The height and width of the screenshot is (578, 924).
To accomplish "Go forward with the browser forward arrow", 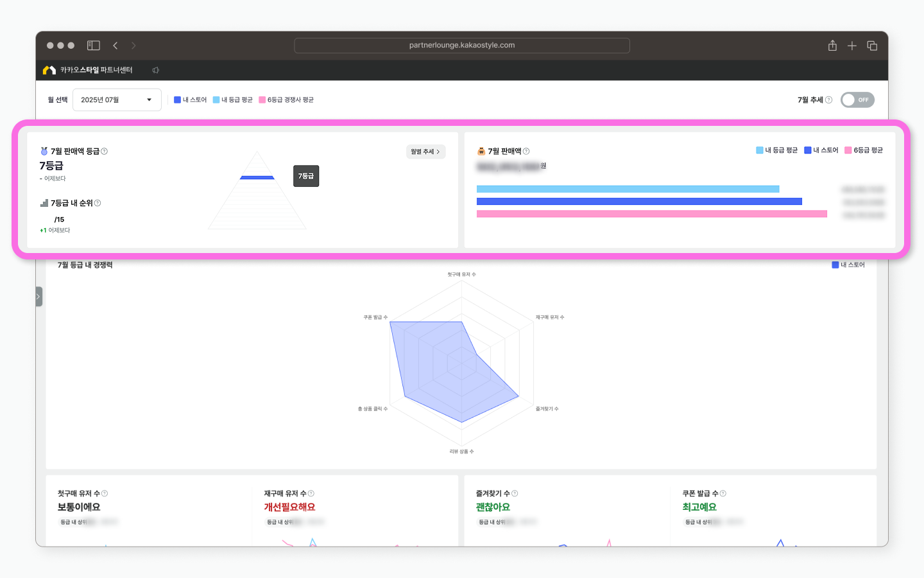I will [x=133, y=46].
